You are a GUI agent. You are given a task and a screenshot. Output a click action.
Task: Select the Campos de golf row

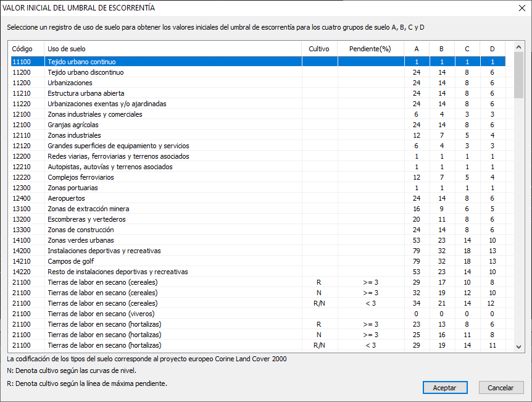(x=258, y=261)
